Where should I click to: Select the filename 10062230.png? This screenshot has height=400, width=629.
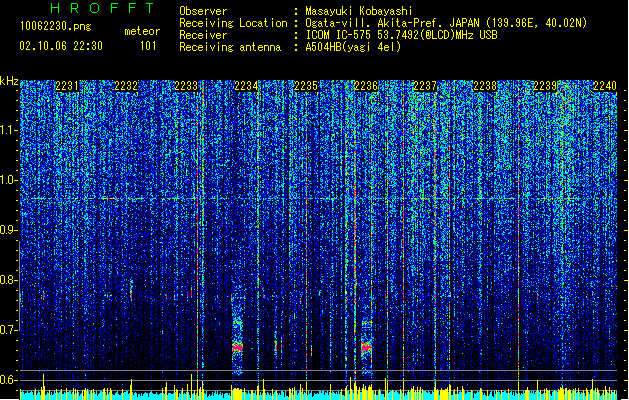click(56, 26)
